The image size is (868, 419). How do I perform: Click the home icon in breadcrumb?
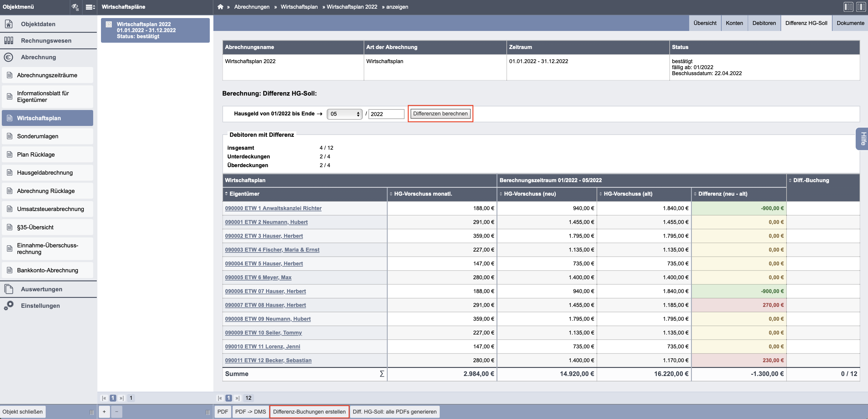click(220, 7)
